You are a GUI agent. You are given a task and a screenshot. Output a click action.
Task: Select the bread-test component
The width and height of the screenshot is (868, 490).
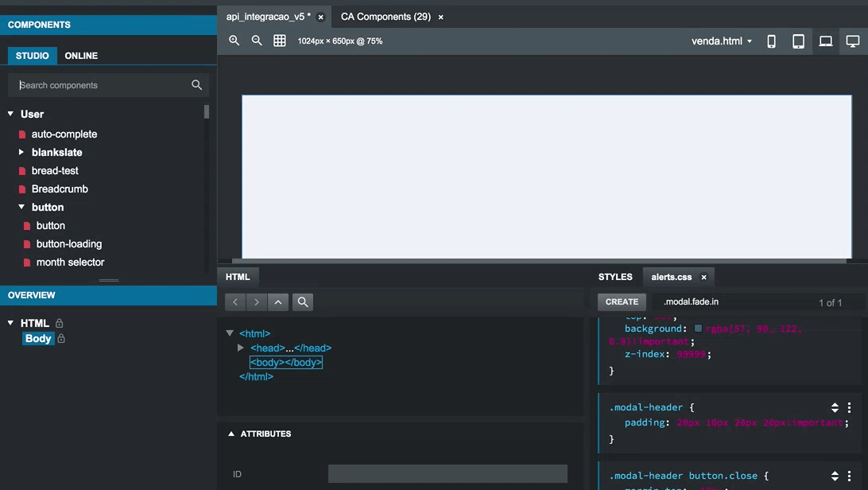[x=55, y=170]
